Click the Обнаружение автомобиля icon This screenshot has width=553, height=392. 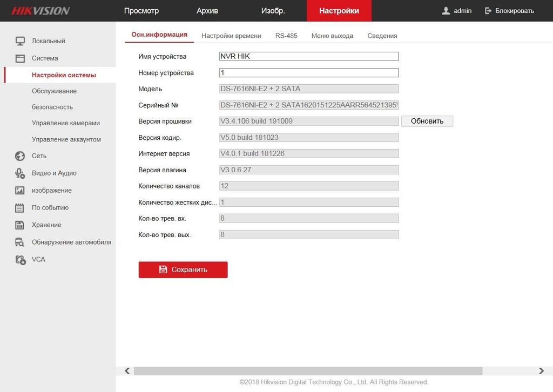pos(20,242)
